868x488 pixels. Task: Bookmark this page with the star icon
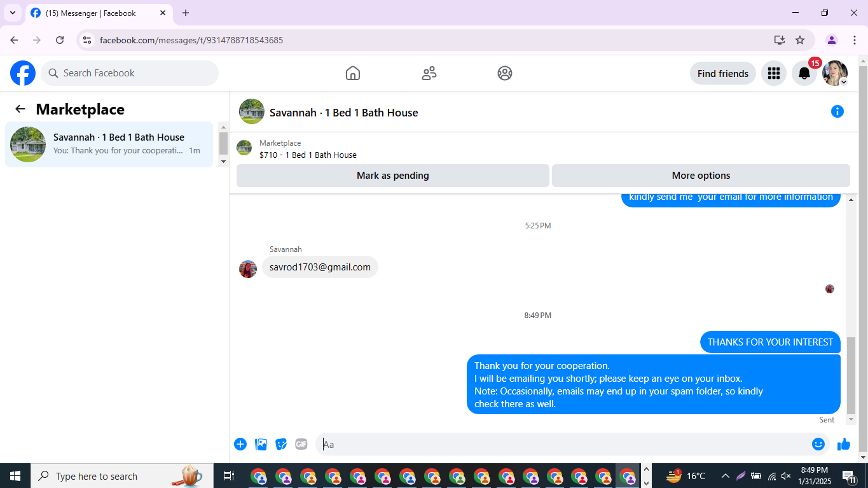coord(800,40)
